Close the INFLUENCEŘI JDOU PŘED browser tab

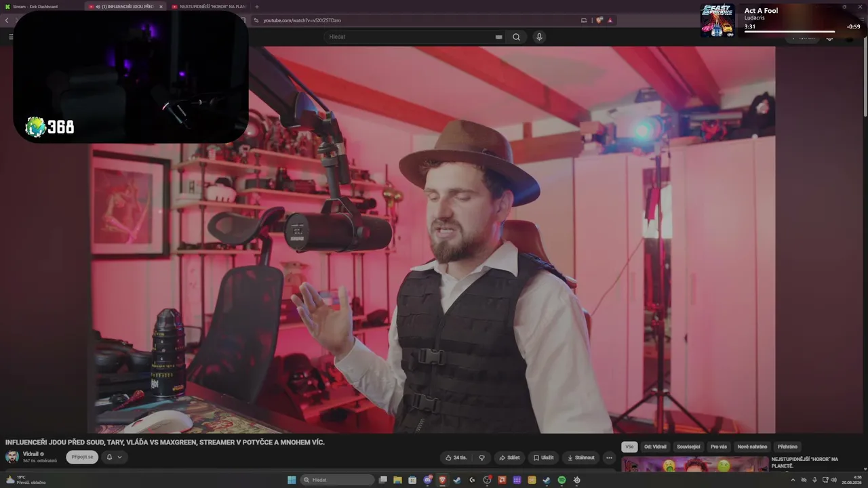pos(161,7)
